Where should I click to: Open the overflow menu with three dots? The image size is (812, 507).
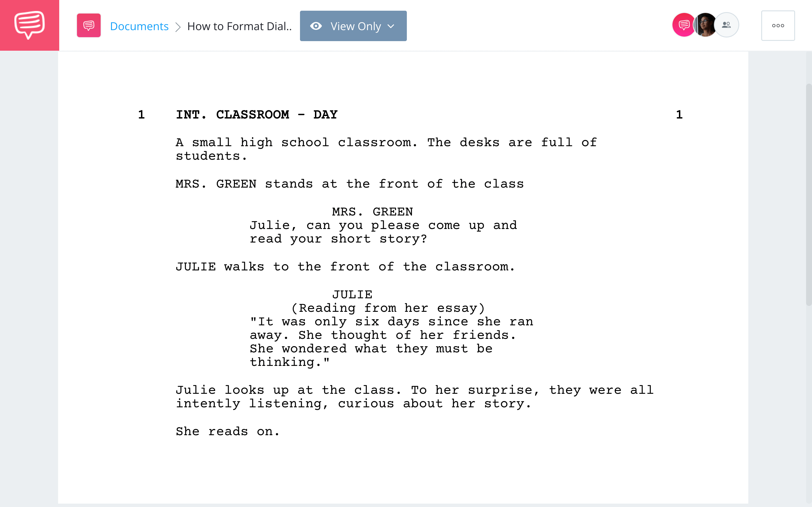coord(779,25)
